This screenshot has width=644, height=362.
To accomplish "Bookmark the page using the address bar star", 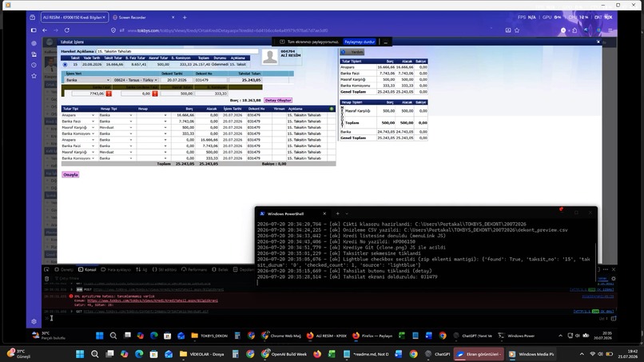I will pyautogui.click(x=517, y=30).
